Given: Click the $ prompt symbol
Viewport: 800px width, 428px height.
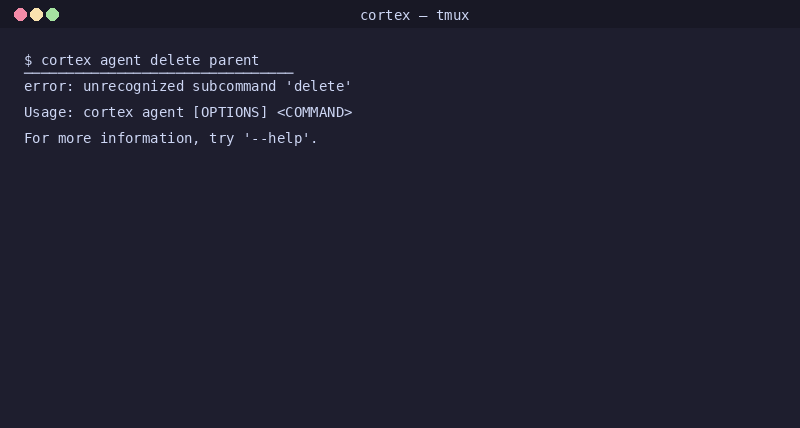Looking at the screenshot, I should 28,60.
